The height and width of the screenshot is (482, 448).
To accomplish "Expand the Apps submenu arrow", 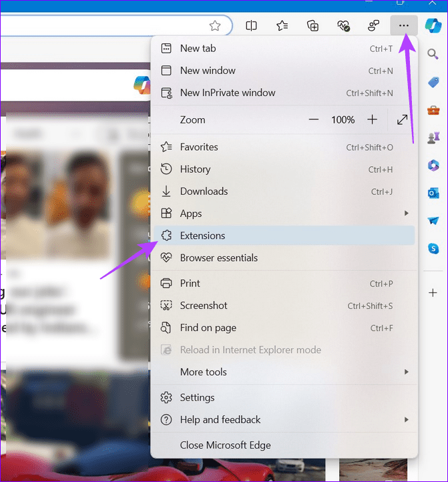I will [x=407, y=214].
